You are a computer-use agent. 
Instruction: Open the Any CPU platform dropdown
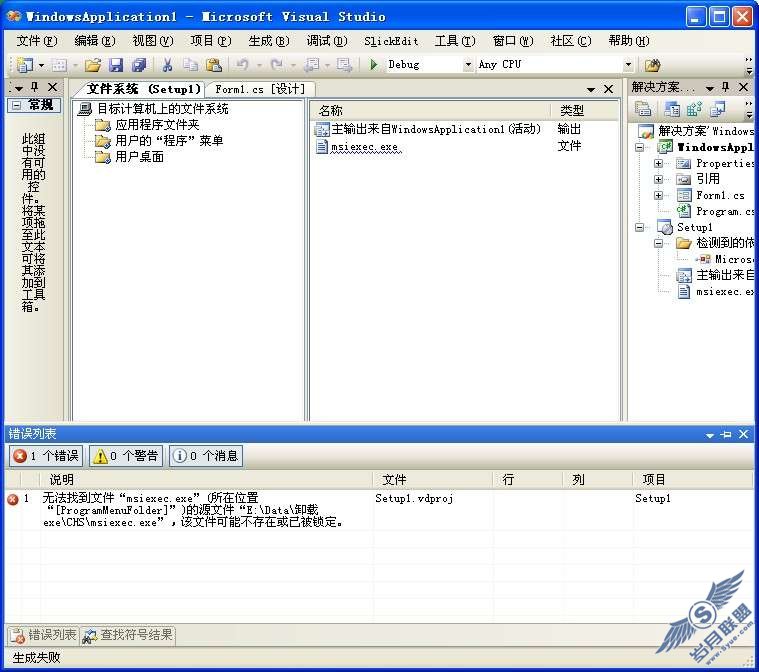pyautogui.click(x=628, y=64)
